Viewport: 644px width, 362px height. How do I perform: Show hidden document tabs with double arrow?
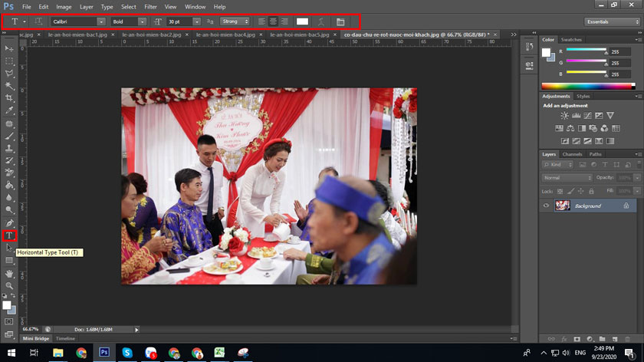coord(514,35)
